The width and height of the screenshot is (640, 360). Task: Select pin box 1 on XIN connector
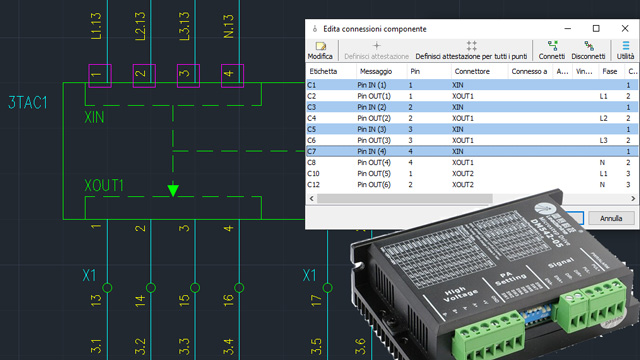point(100,76)
